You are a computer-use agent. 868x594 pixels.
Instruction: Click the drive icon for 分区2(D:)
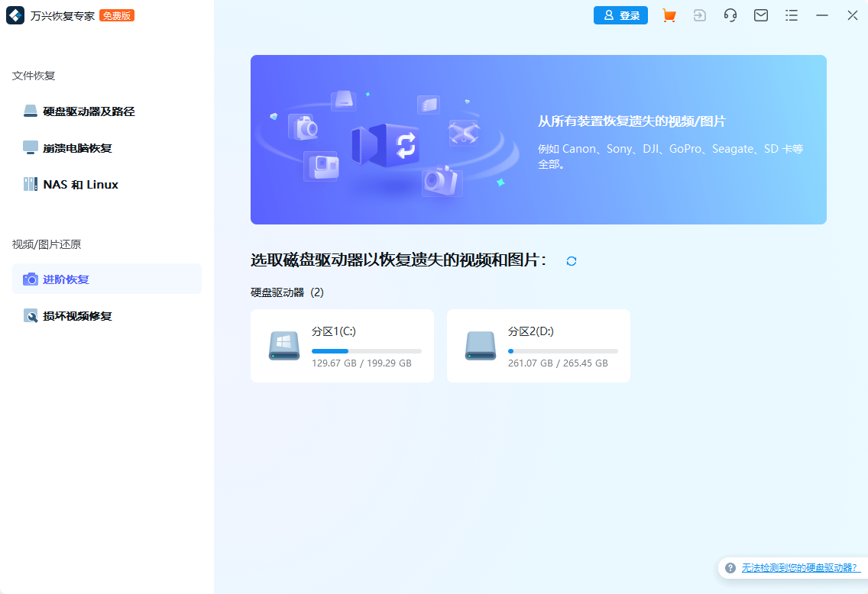coord(481,346)
